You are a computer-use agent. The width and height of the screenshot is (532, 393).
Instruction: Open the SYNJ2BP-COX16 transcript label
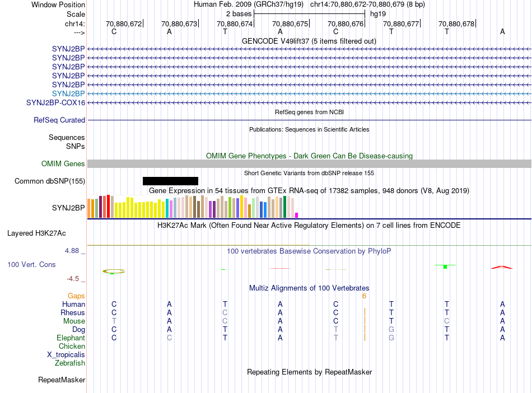(55, 103)
